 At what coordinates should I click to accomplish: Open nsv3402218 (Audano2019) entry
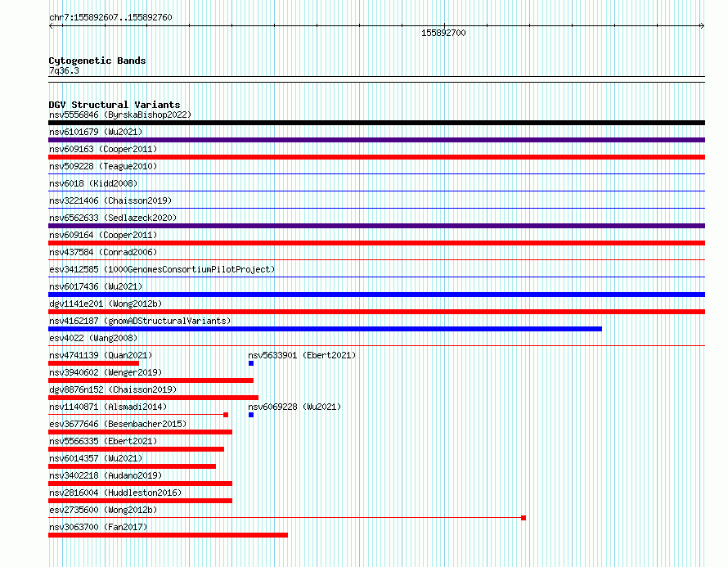coord(106,475)
